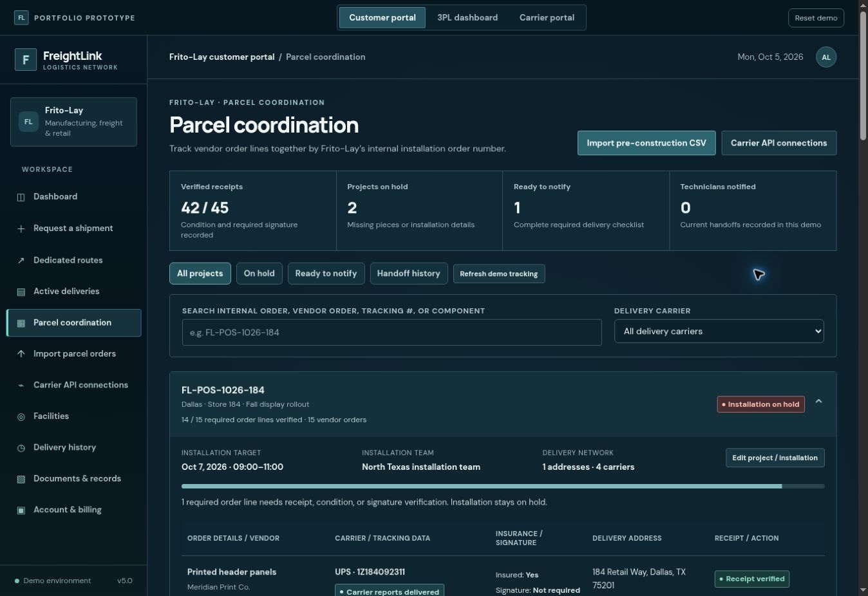Open the AL user avatar

[826, 57]
